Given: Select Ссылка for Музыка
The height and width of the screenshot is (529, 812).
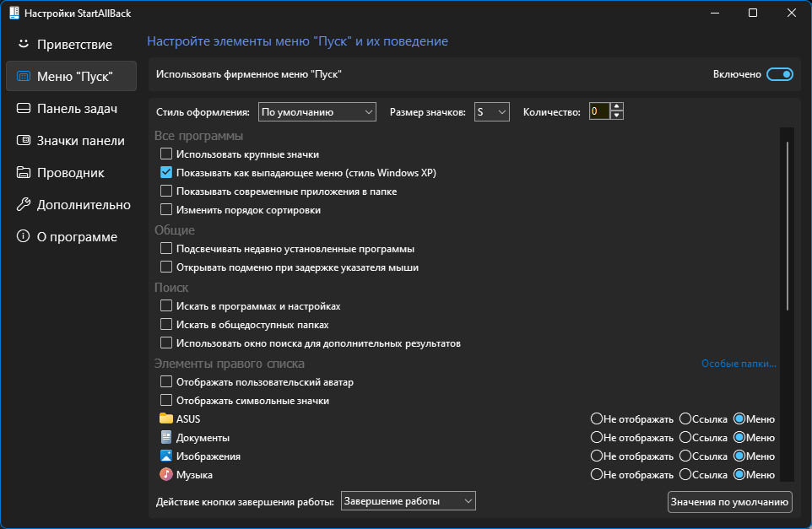Looking at the screenshot, I should (x=685, y=474).
